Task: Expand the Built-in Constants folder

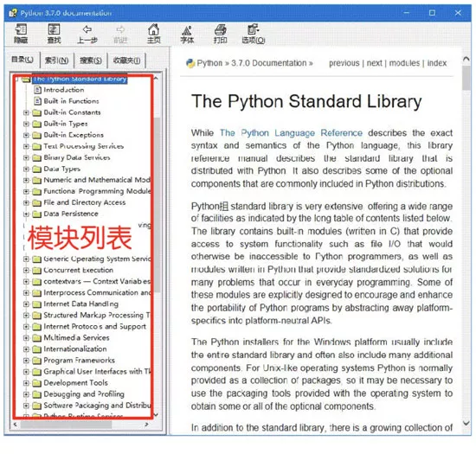Action: coord(26,112)
